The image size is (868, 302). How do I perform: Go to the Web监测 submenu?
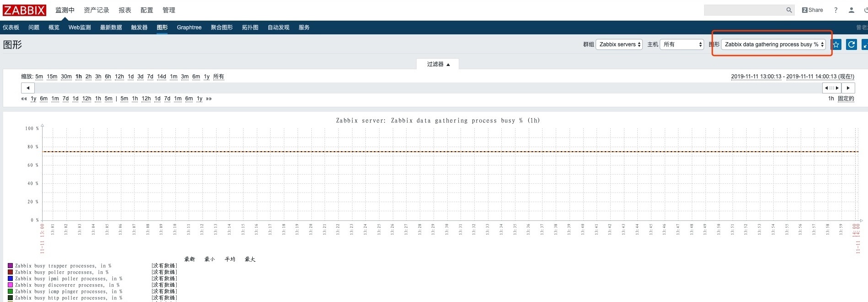pyautogui.click(x=80, y=27)
